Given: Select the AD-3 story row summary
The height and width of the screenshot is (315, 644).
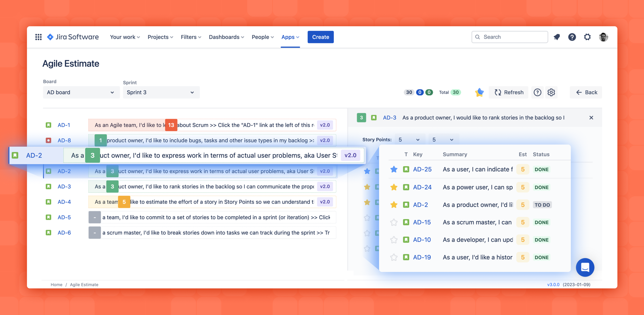Looking at the screenshot, I should [212, 187].
